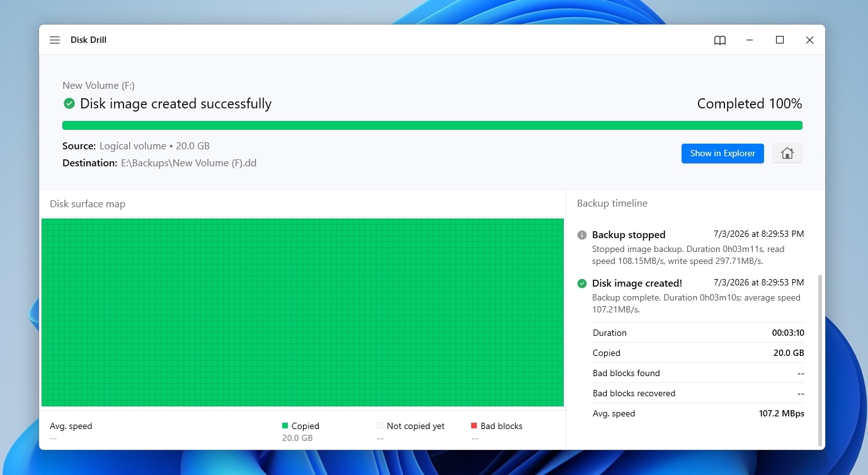Click the Avg. speed 107.2 MBps value
This screenshot has height=475, width=868.
click(x=782, y=413)
